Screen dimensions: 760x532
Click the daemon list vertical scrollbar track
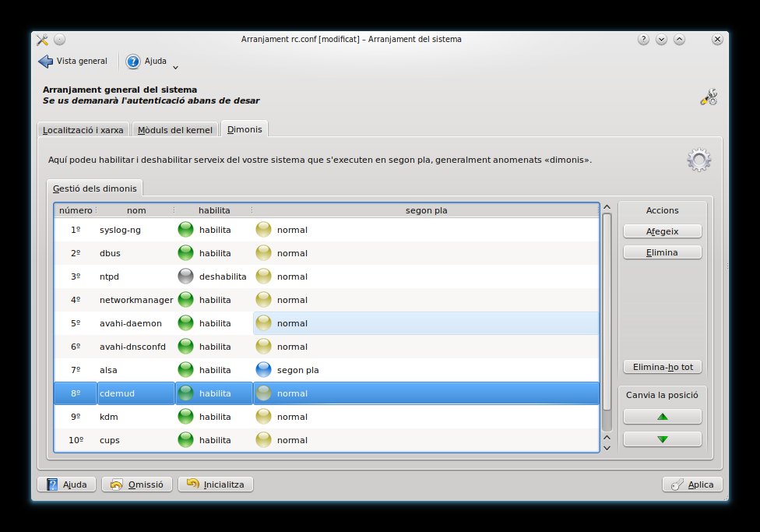click(x=607, y=322)
